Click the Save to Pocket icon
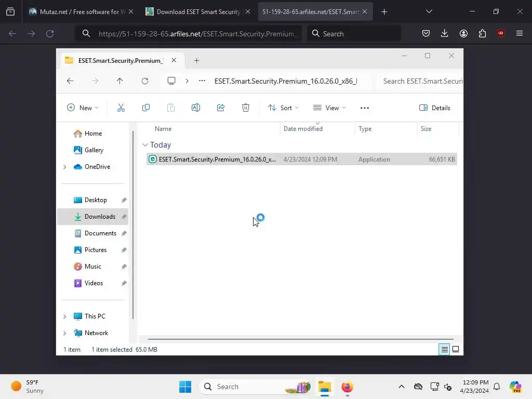The height and width of the screenshot is (399, 532). pos(426,33)
